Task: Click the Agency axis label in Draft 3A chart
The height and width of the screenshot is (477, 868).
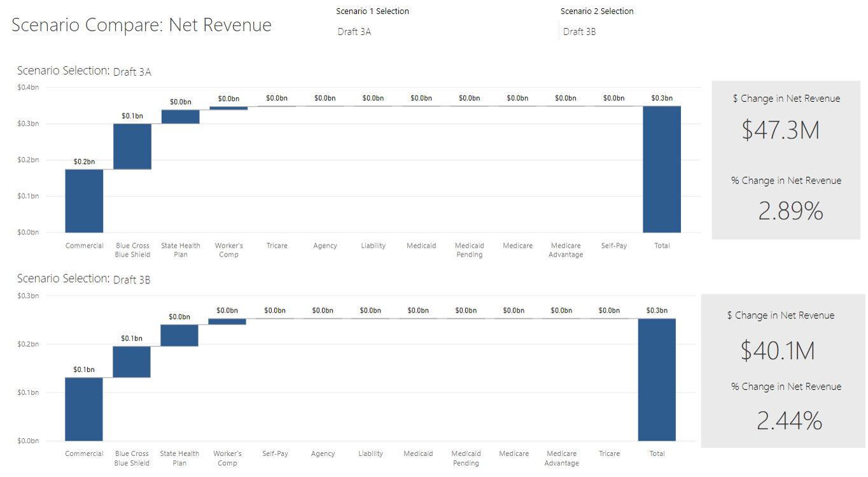Action: tap(325, 246)
